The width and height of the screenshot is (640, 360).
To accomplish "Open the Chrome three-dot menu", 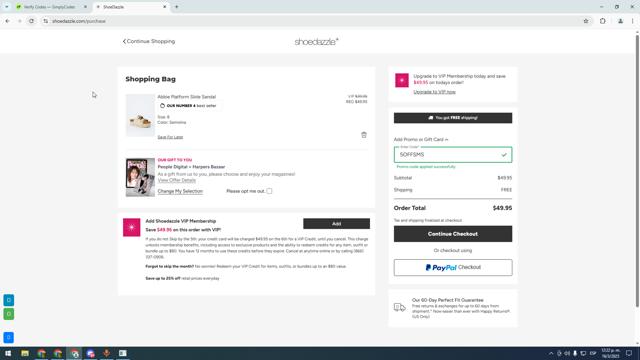I will tap(633, 21).
